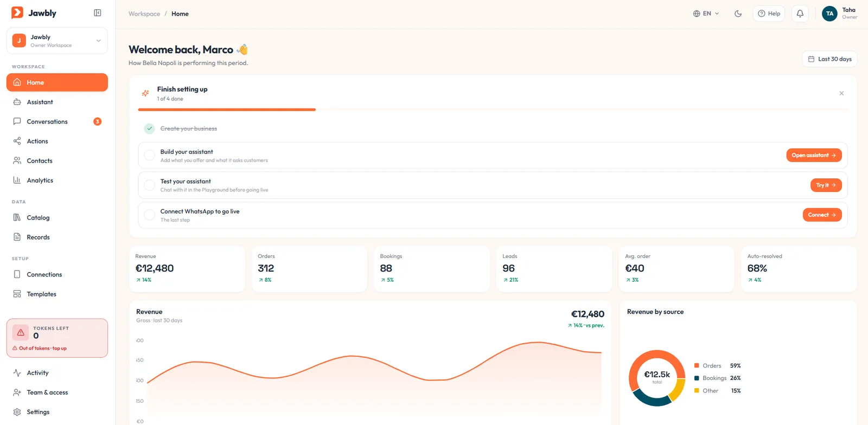Click the Bookings legend color swatch
The image size is (868, 425).
pyautogui.click(x=697, y=378)
